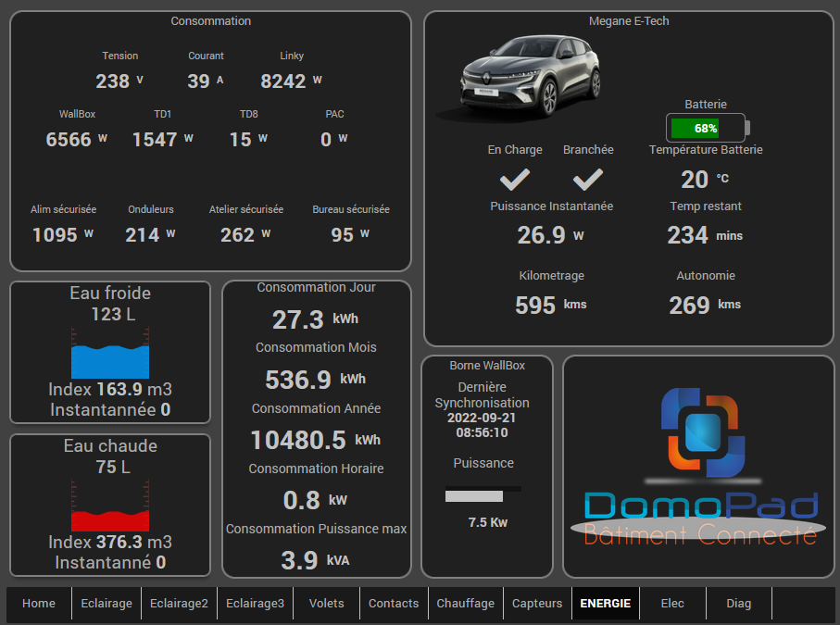The image size is (840, 625).
Task: Click the Megane E-Tech panel title
Action: [x=629, y=21]
